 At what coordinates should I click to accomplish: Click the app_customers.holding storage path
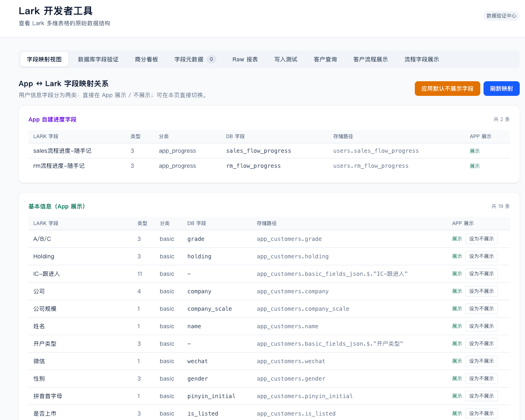pos(292,256)
